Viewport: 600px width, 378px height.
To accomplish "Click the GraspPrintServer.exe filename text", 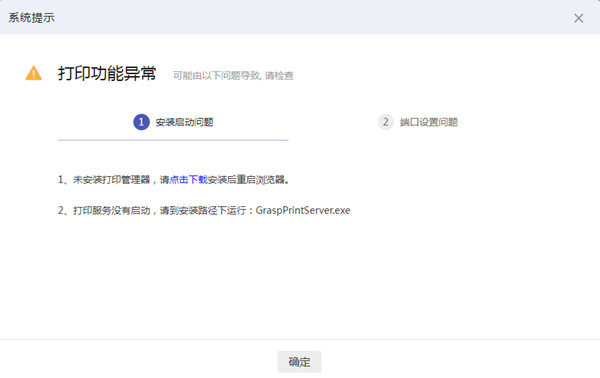I will click(x=303, y=210).
